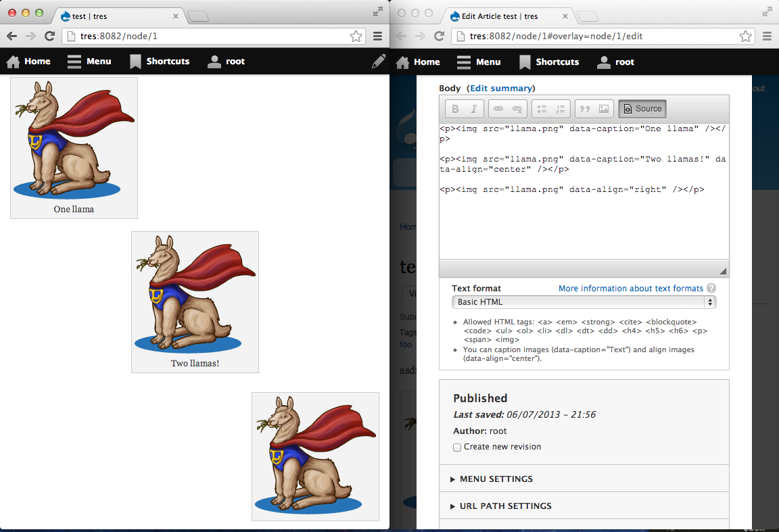Click the Link icon in editor toolbar
This screenshot has height=532, width=779.
pos(498,109)
